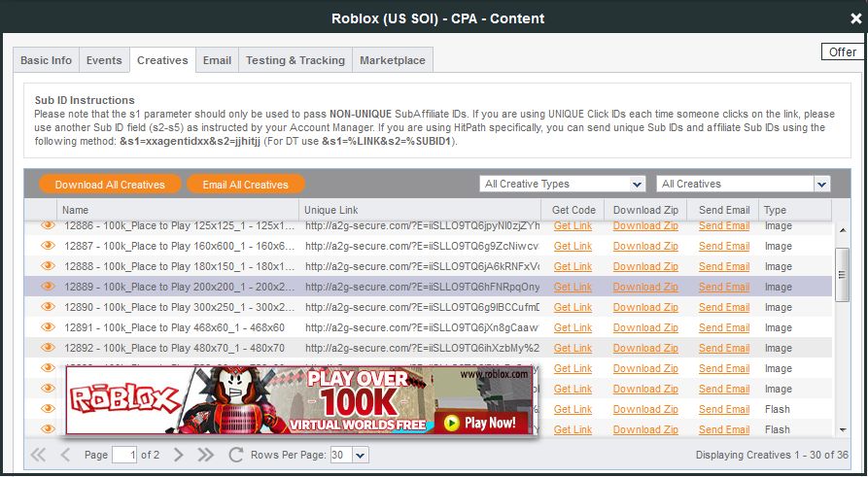Viewport: 868px width, 477px height.
Task: Preview creative 12889 using its eye icon
Action: point(48,287)
